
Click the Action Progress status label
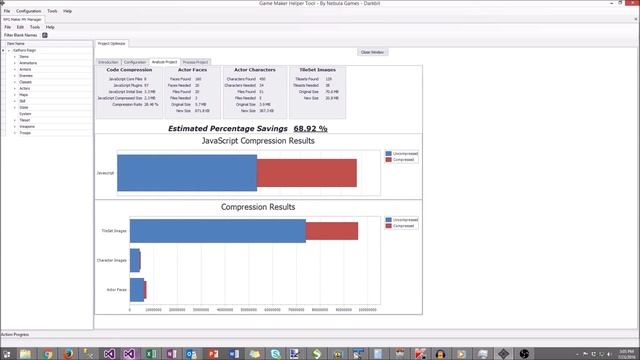(15, 334)
